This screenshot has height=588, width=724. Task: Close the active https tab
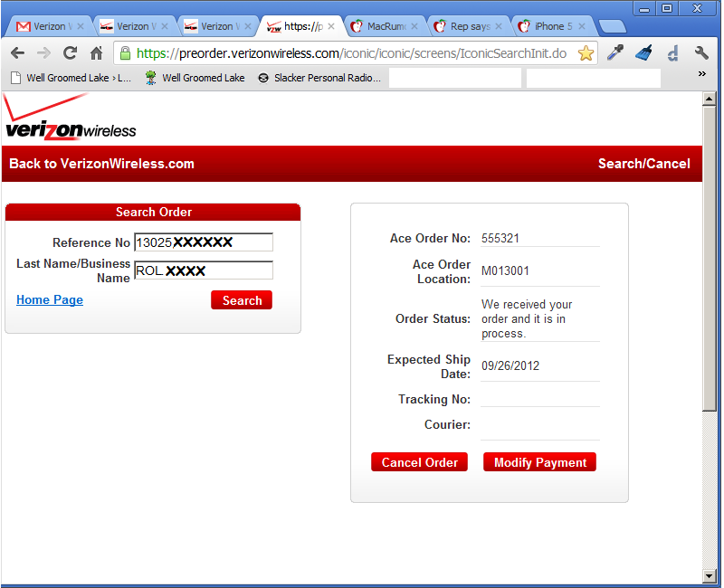(x=331, y=26)
